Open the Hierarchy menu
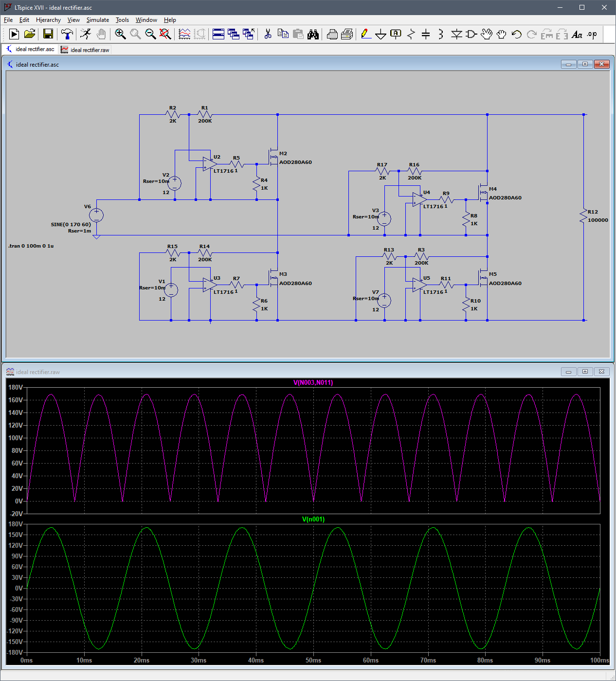 click(48, 20)
